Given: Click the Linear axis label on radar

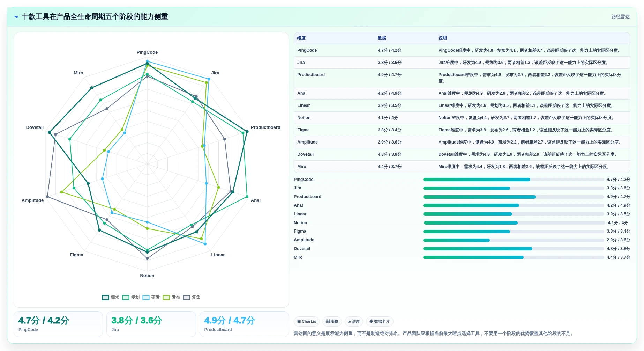Looking at the screenshot, I should coord(218,255).
